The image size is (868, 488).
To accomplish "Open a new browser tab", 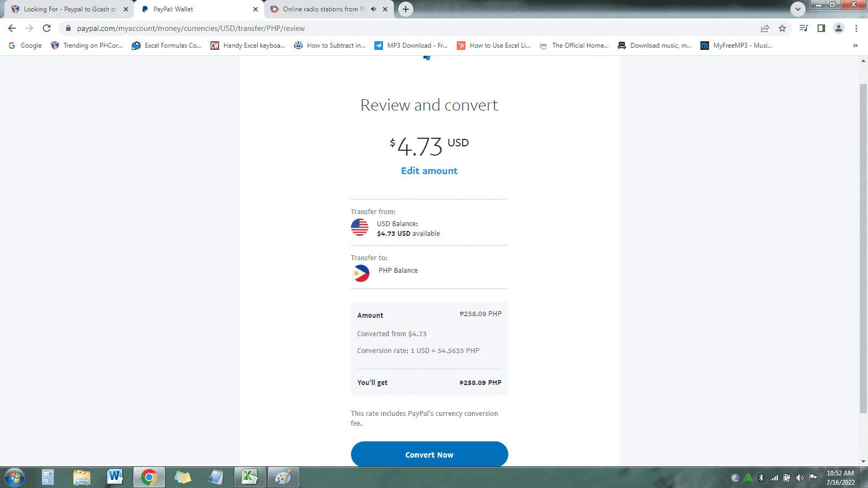I will [406, 9].
